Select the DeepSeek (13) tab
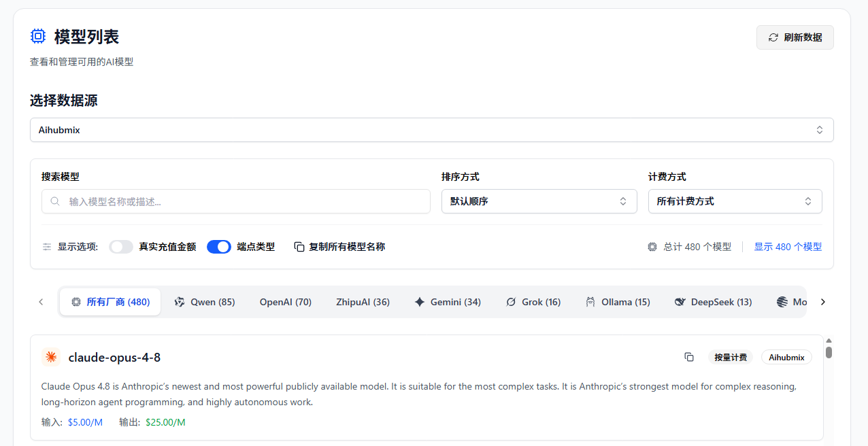The image size is (868, 446). pos(714,302)
